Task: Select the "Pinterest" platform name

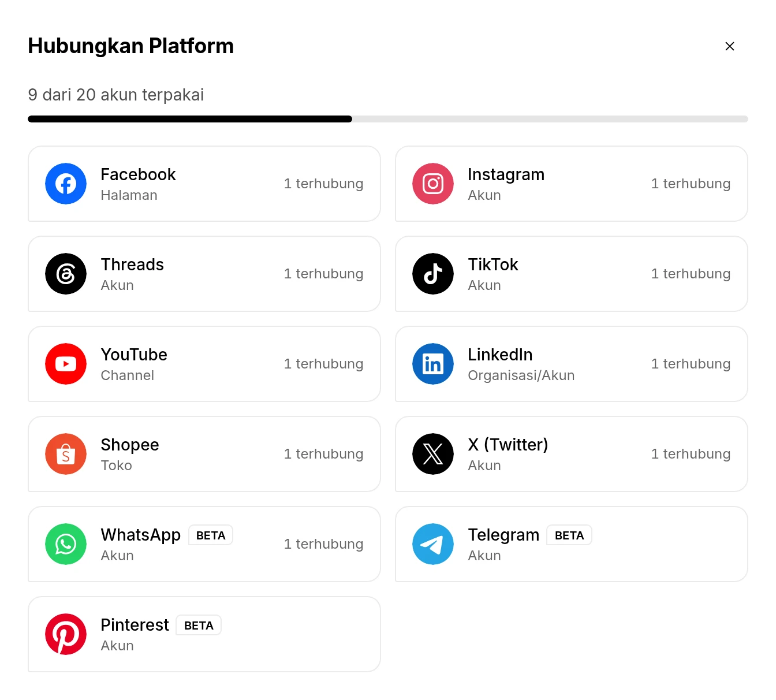Action: [135, 625]
